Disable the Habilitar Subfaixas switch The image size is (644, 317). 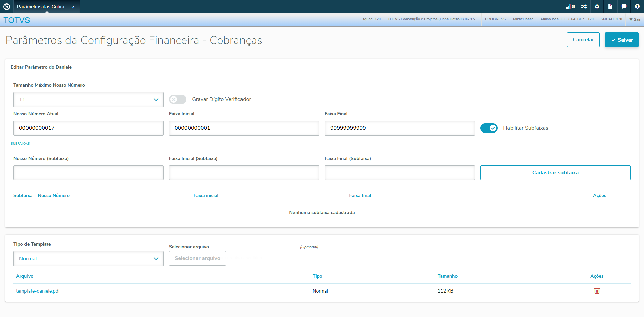(489, 128)
